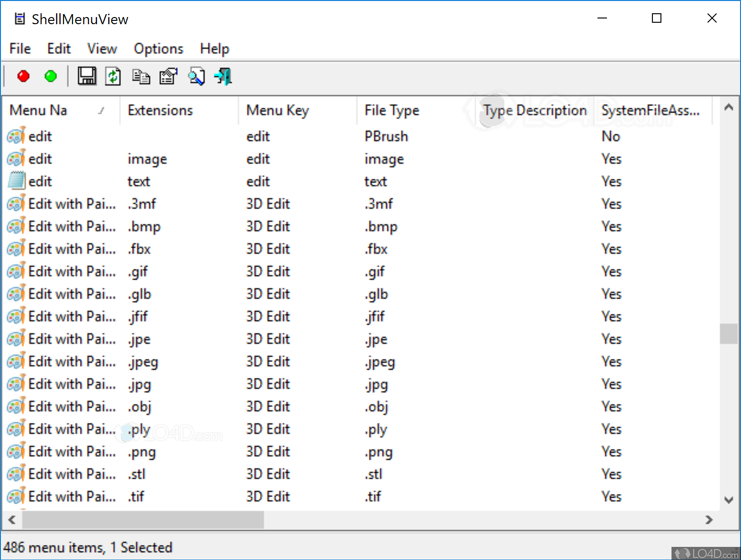Open Find dialog via the magnifier icon

pyautogui.click(x=196, y=76)
